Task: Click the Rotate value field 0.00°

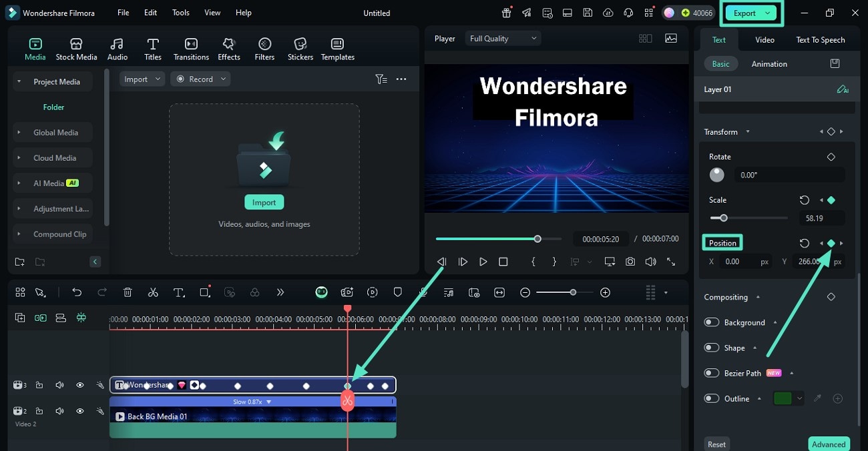Action: 789,175
